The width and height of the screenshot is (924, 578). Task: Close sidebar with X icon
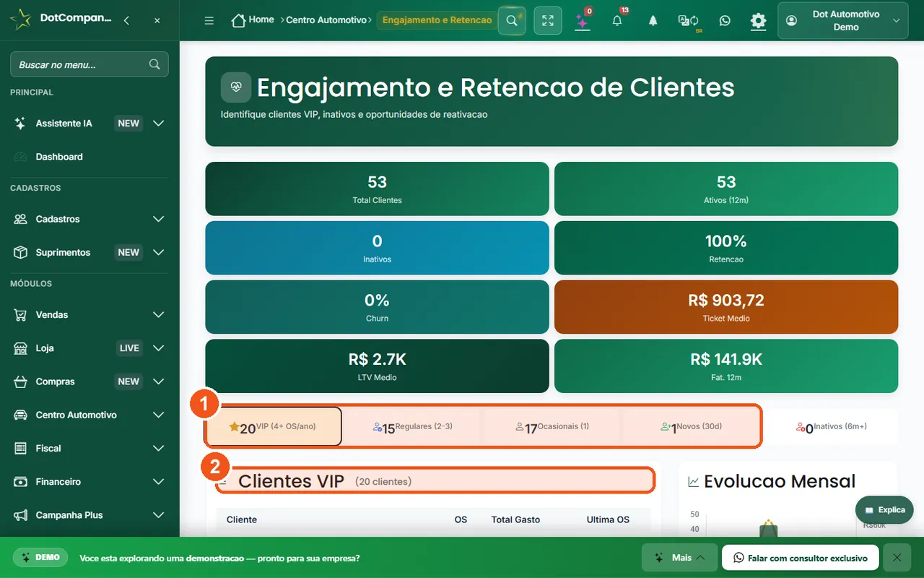157,20
